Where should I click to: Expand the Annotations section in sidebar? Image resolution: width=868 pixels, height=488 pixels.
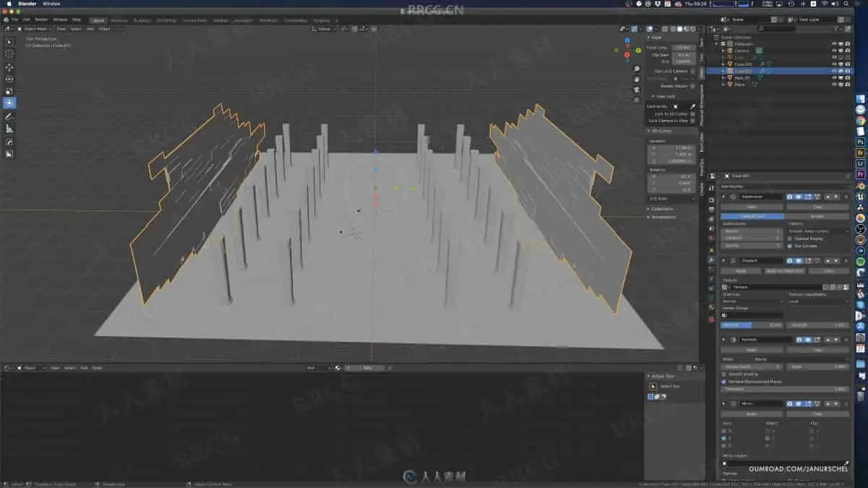tap(663, 217)
